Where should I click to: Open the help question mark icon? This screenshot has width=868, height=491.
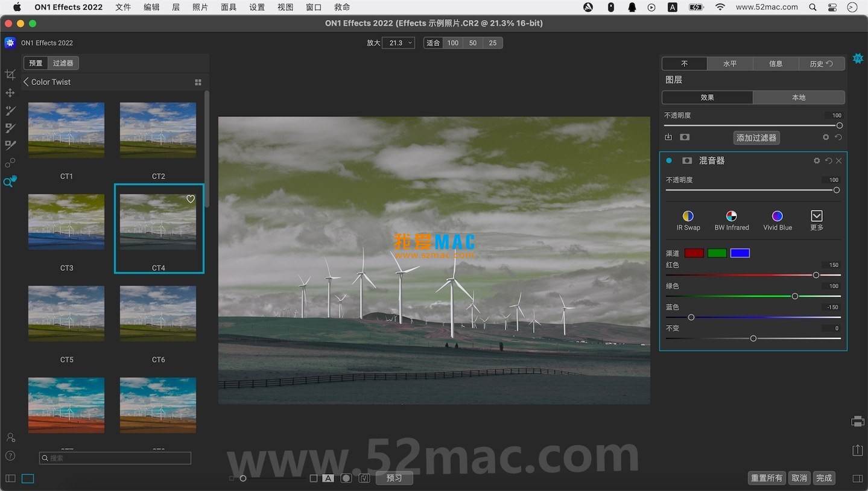click(10, 455)
